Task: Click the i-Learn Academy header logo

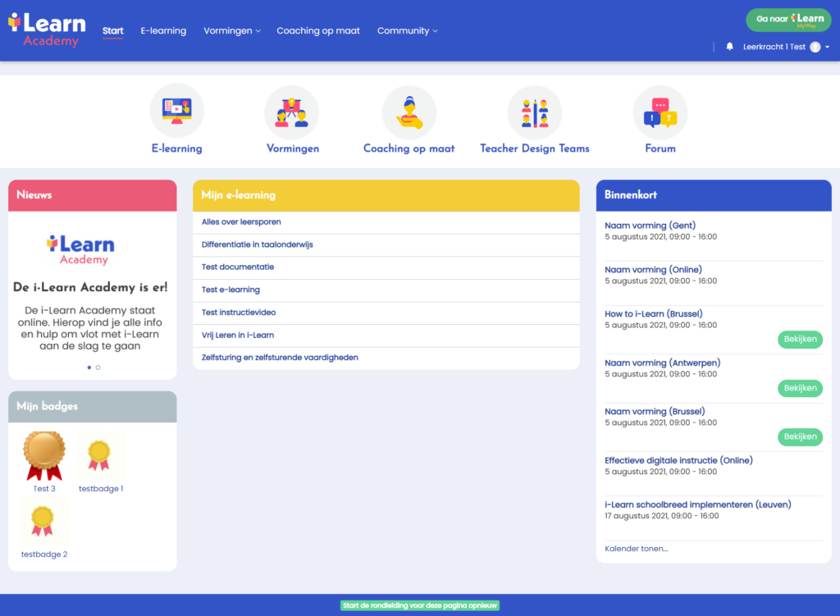Action: click(x=48, y=30)
